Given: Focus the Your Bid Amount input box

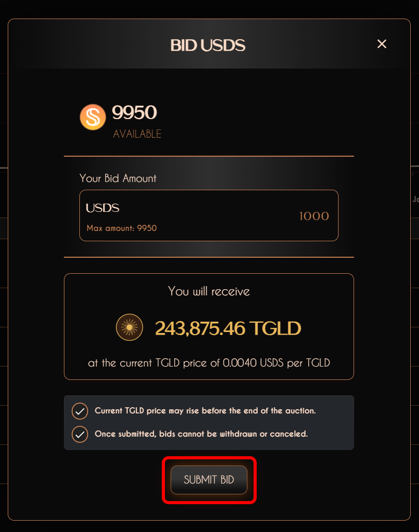Looking at the screenshot, I should pos(209,215).
